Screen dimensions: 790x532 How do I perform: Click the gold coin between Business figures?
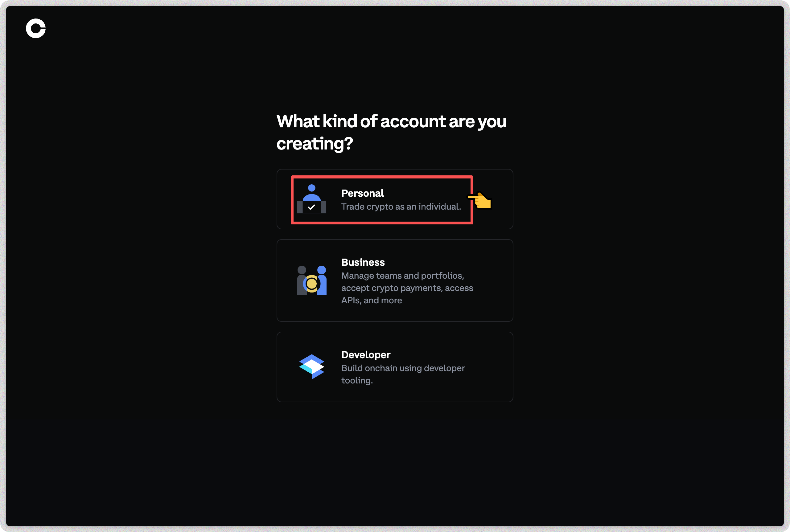[311, 284]
